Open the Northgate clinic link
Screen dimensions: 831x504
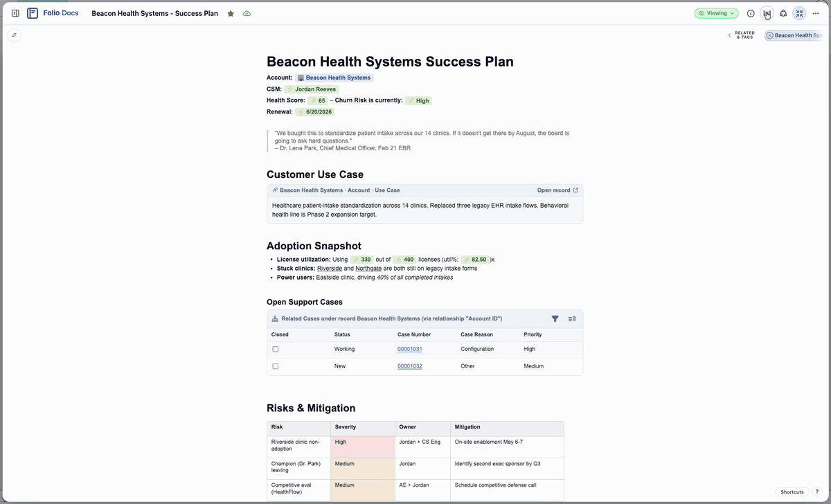[368, 269]
